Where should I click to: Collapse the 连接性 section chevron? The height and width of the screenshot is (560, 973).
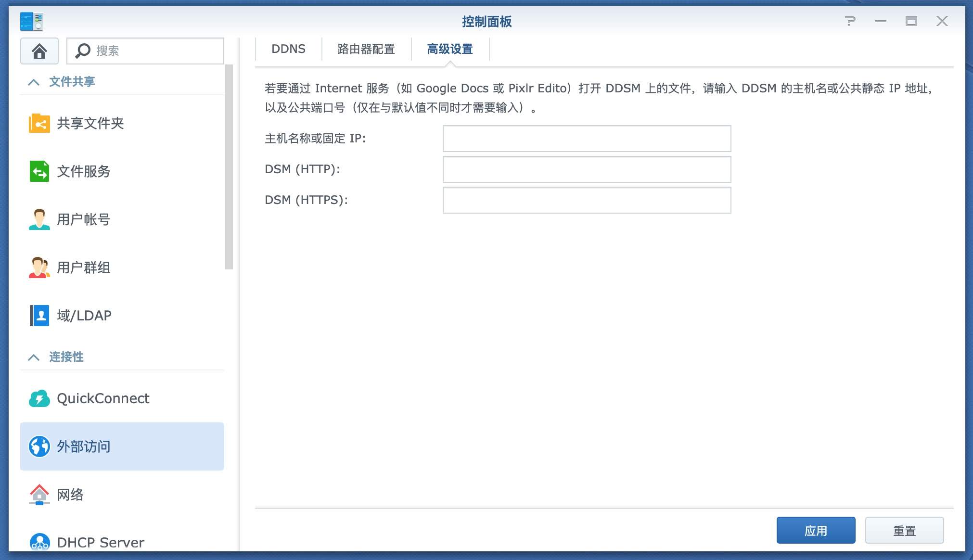tap(34, 357)
